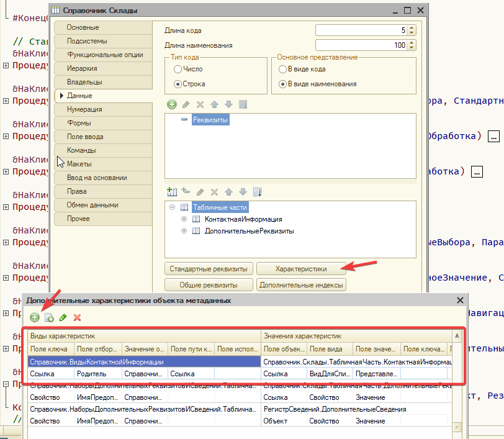Select Число code type radio button

pyautogui.click(x=178, y=70)
